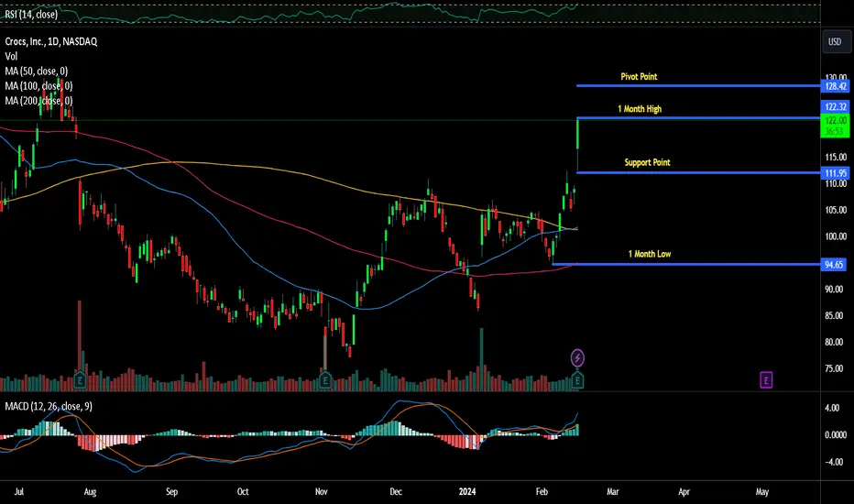Select the RSI (14, close) indicator label
The image size is (854, 504).
pyautogui.click(x=31, y=14)
